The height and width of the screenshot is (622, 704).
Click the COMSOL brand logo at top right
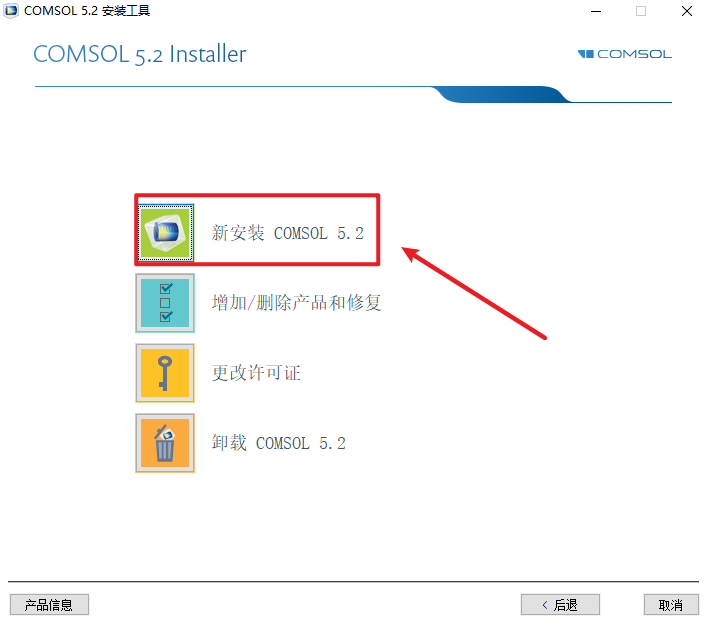tap(625, 54)
